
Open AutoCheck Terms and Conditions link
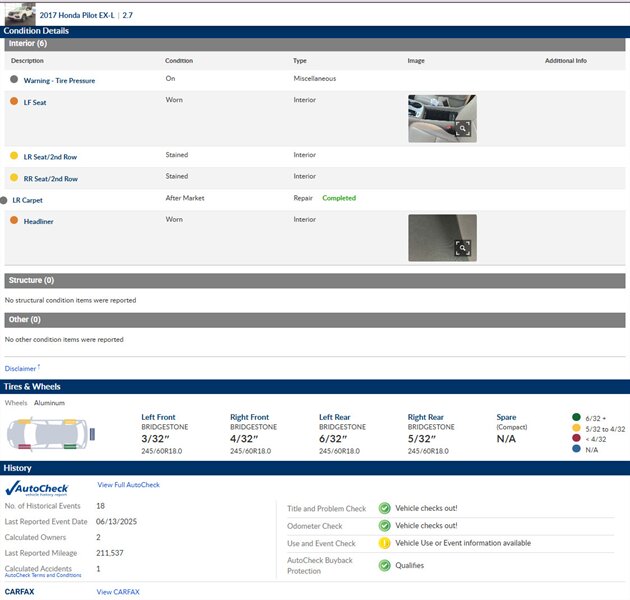pyautogui.click(x=43, y=575)
